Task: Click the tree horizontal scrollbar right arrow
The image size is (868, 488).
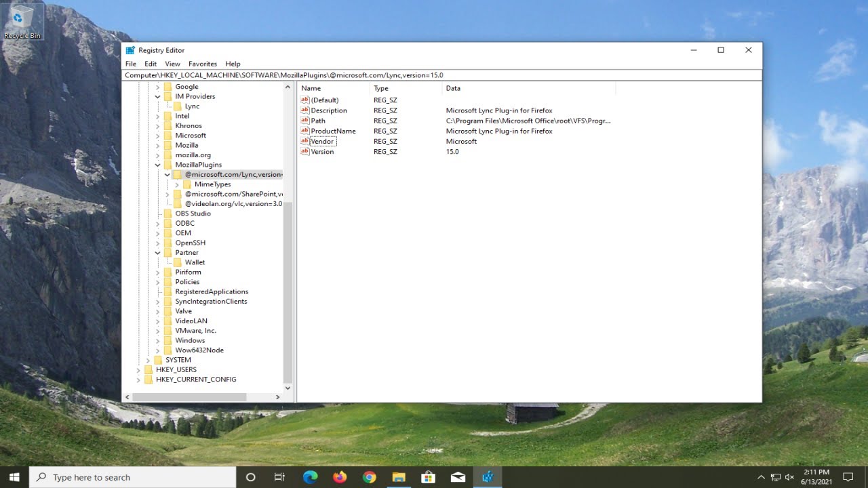Action: pos(277,396)
